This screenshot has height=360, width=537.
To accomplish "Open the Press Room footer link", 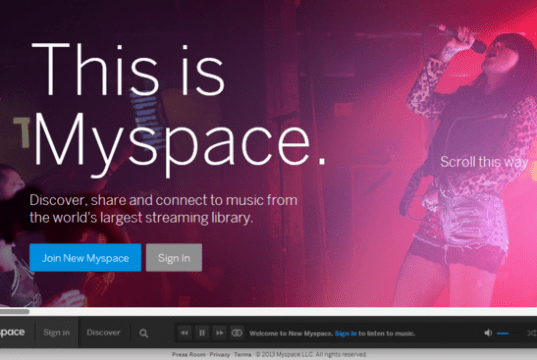I will [189, 355].
